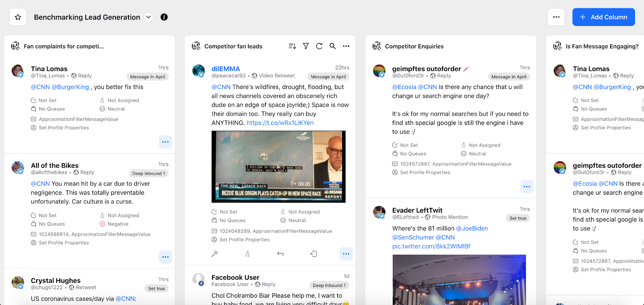The image size is (644, 305).
Task: Click the Competitor Enquiries column listening icon
Action: coord(377,46)
